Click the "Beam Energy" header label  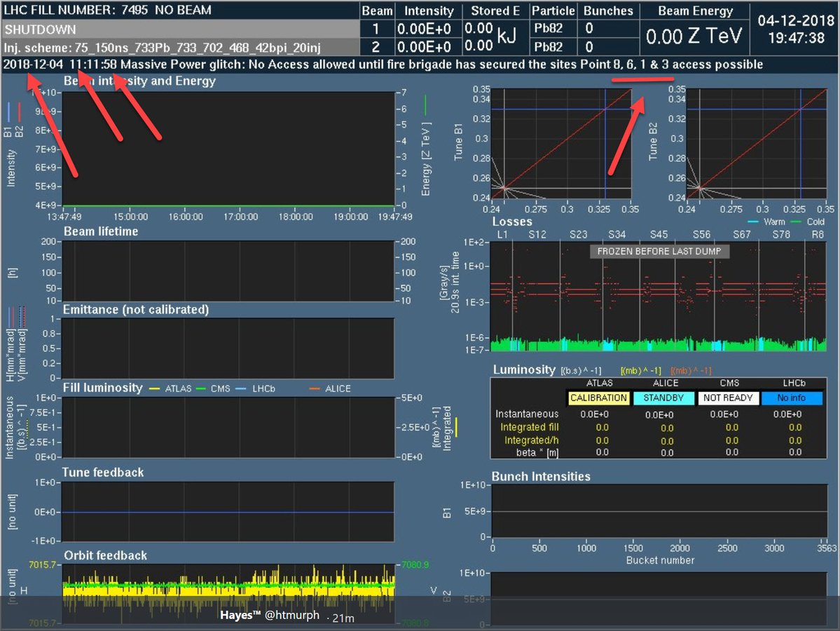pos(695,11)
